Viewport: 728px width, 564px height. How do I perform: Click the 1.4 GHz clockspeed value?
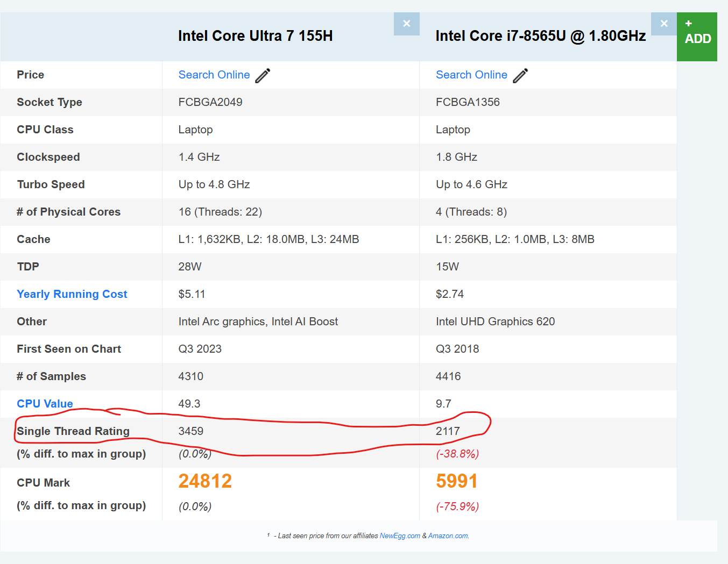199,157
